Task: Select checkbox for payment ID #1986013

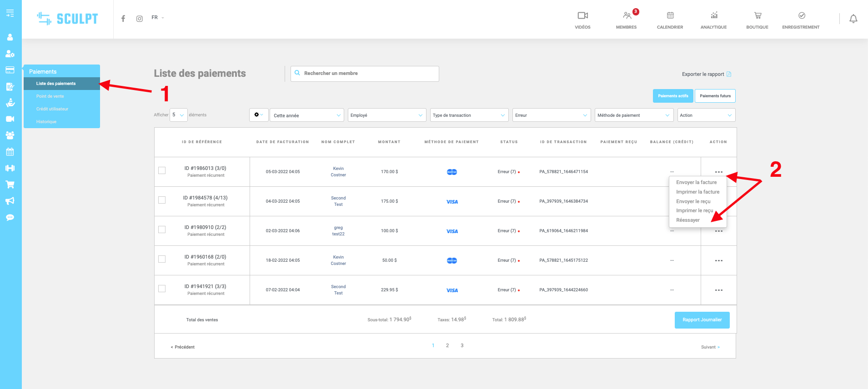Action: point(162,170)
